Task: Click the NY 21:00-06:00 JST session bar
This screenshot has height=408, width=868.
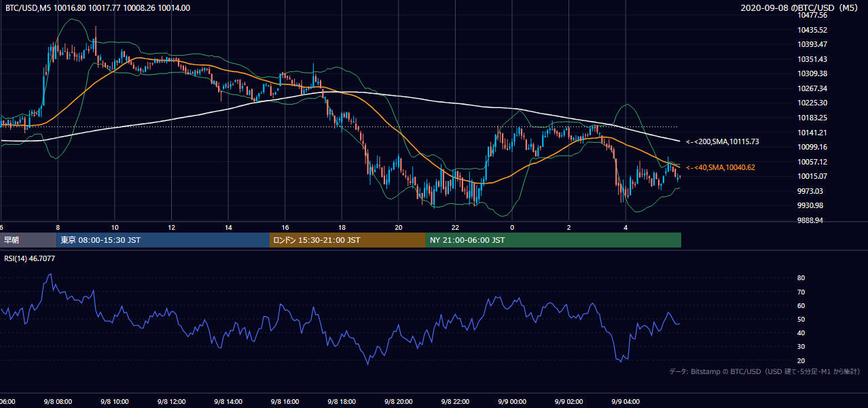Action: (x=554, y=240)
